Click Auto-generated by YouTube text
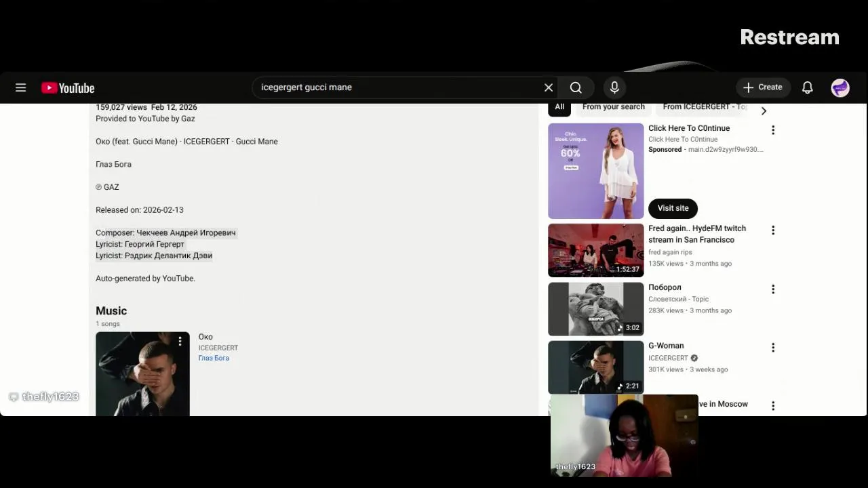 click(145, 279)
